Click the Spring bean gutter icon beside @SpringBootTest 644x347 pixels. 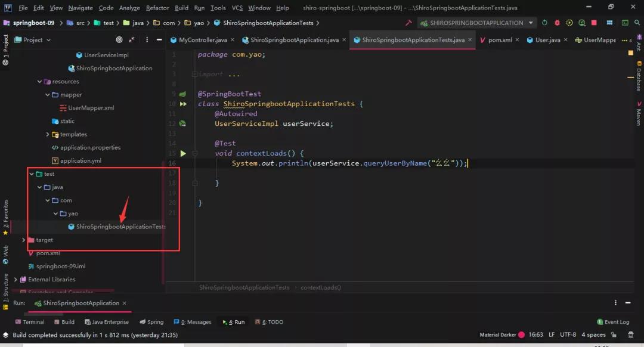coord(182,94)
